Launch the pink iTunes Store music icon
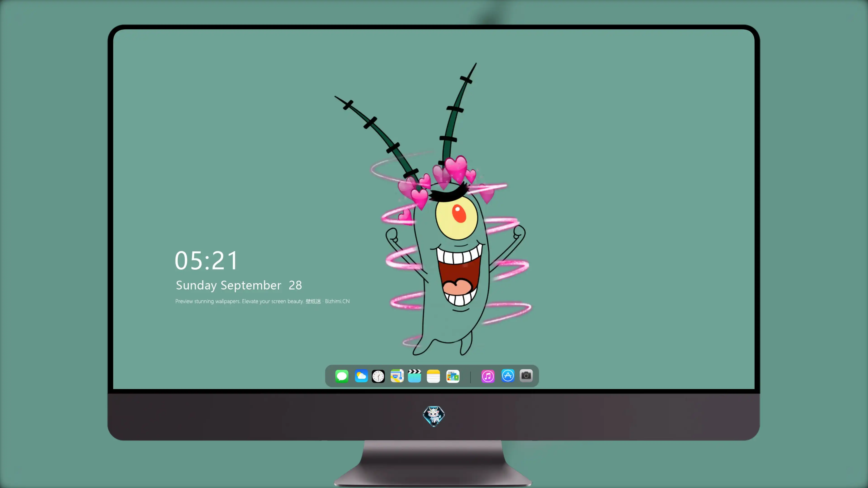Viewport: 868px width, 488px height. pos(488,376)
